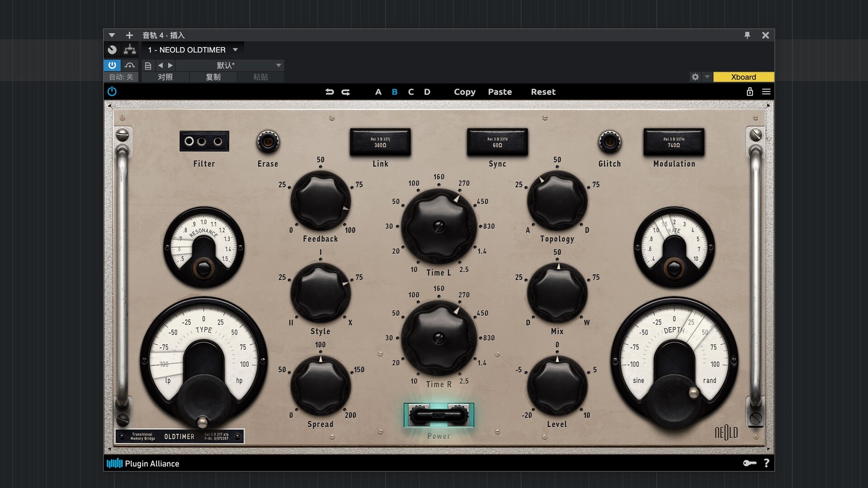
Task: Click the Time L knob
Action: pyautogui.click(x=439, y=226)
